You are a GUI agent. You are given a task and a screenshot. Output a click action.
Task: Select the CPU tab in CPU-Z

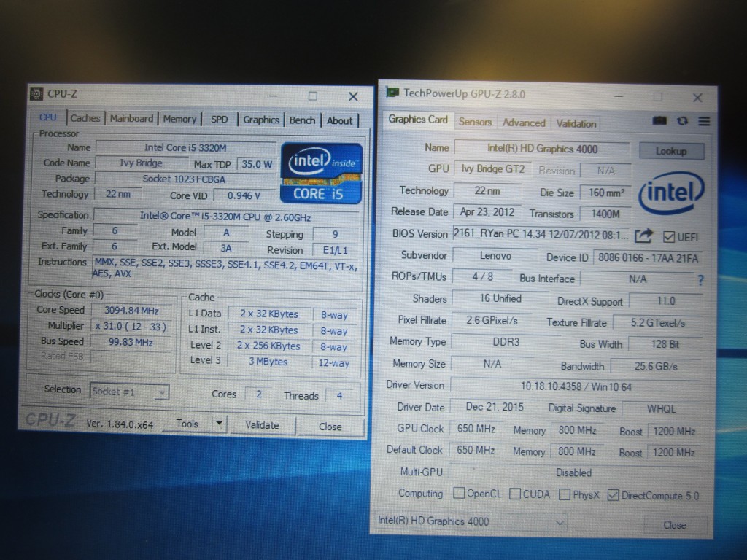click(47, 117)
